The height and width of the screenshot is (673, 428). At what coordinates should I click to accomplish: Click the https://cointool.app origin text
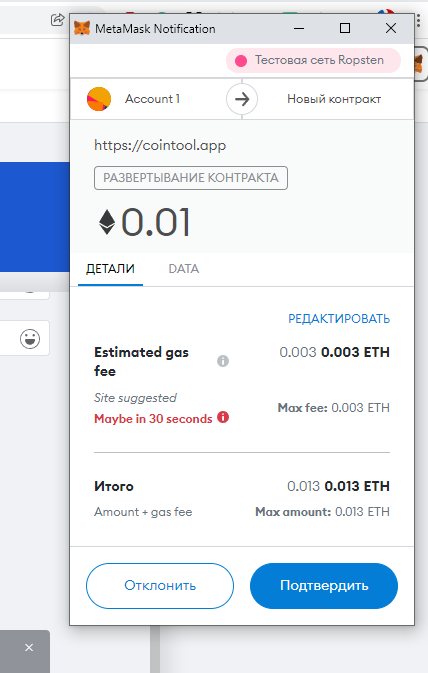coord(160,146)
